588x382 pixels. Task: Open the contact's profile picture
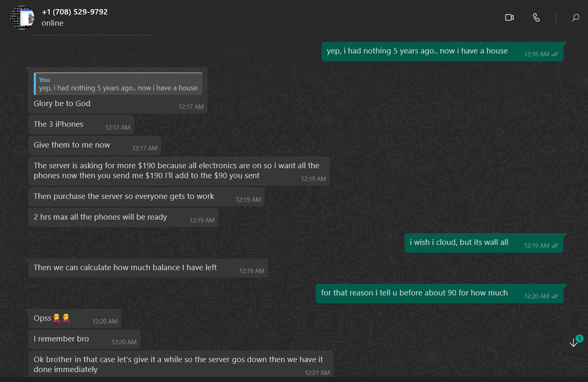[22, 18]
